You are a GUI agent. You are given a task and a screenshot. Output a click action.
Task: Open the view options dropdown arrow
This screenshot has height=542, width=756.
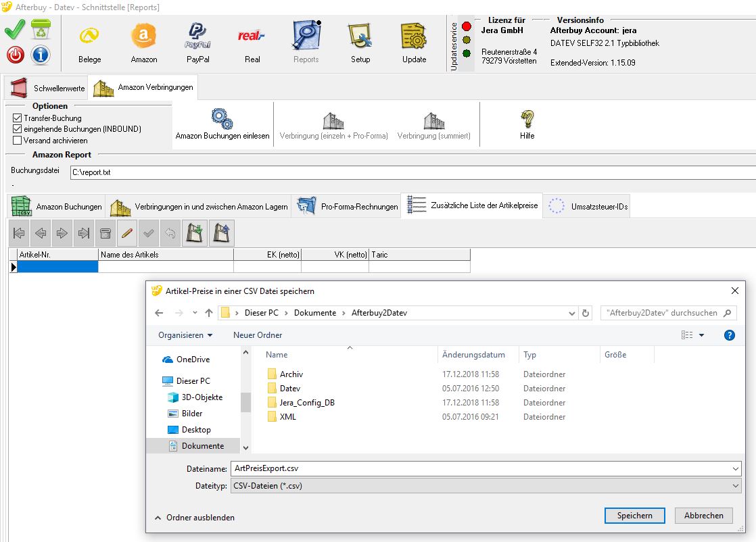(701, 335)
